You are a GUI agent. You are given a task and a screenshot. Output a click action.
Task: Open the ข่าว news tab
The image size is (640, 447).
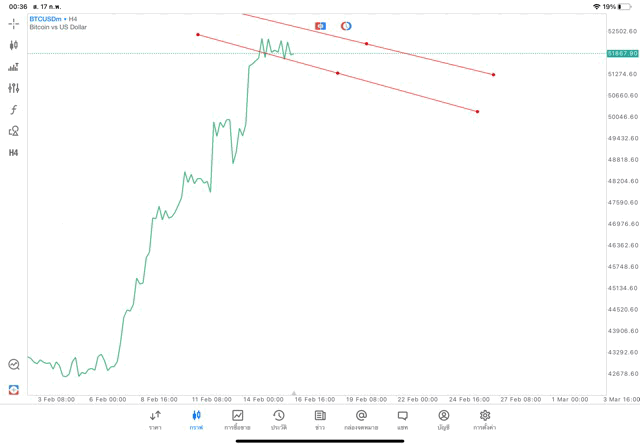[320, 419]
